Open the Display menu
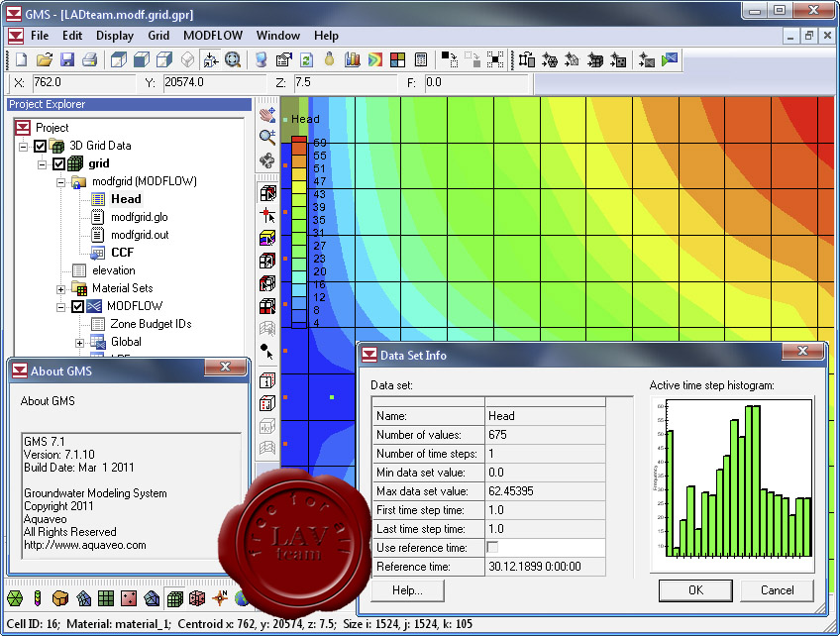Screen dimensions: 840x636 (x=115, y=36)
